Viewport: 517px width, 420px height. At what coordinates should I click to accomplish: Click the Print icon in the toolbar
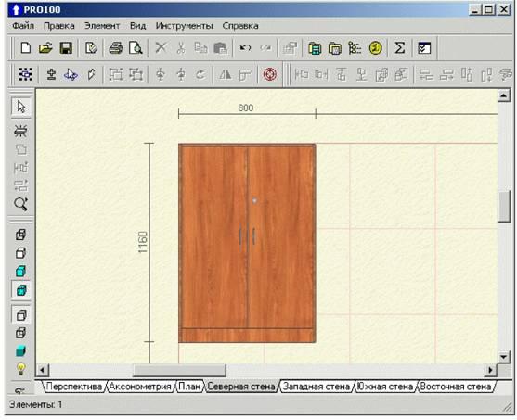click(116, 48)
